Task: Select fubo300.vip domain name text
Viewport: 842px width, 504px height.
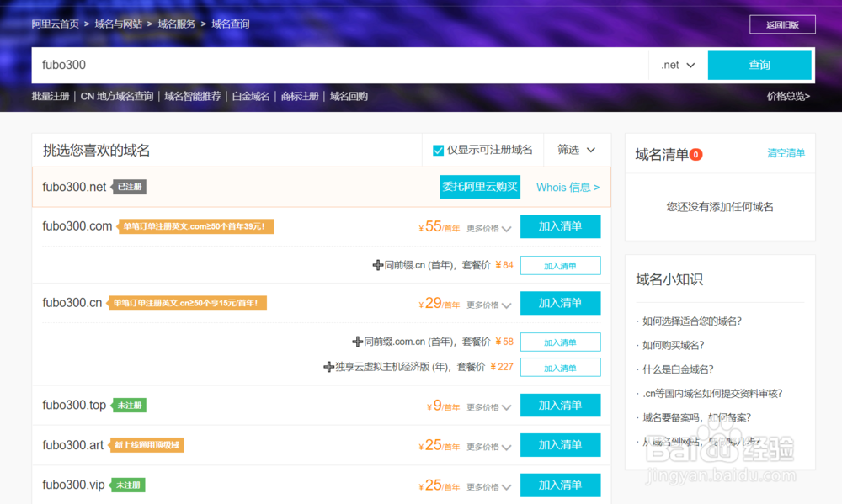Action: pos(73,485)
